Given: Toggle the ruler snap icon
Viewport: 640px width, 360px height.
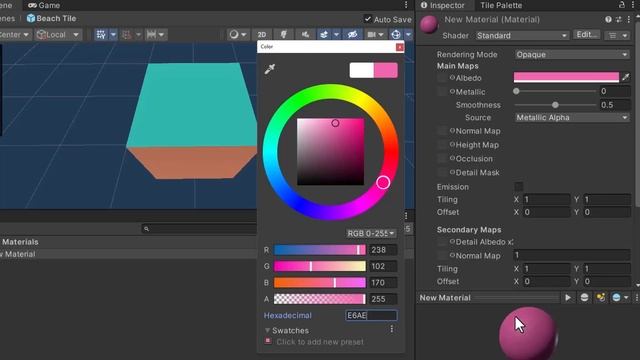Looking at the screenshot, I should point(151,35).
